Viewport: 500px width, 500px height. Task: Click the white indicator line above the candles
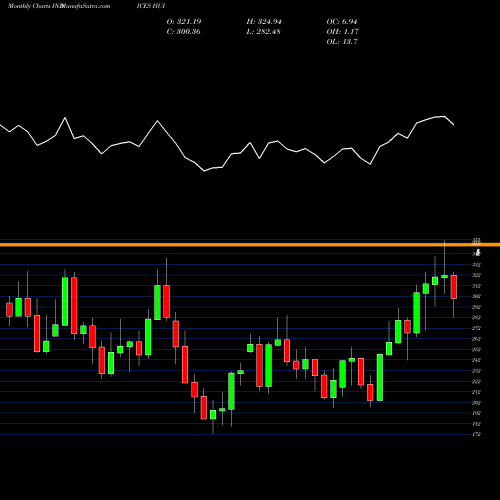click(227, 143)
